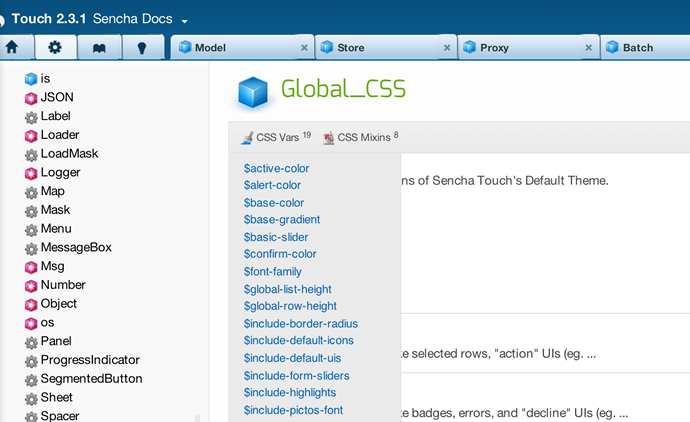Switch to the Model tab
Viewport: 690px width, 422px height.
pyautogui.click(x=242, y=48)
